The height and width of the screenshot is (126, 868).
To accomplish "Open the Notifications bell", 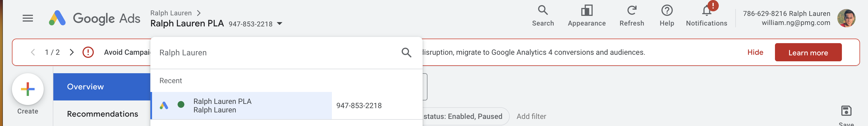I will pyautogui.click(x=706, y=16).
